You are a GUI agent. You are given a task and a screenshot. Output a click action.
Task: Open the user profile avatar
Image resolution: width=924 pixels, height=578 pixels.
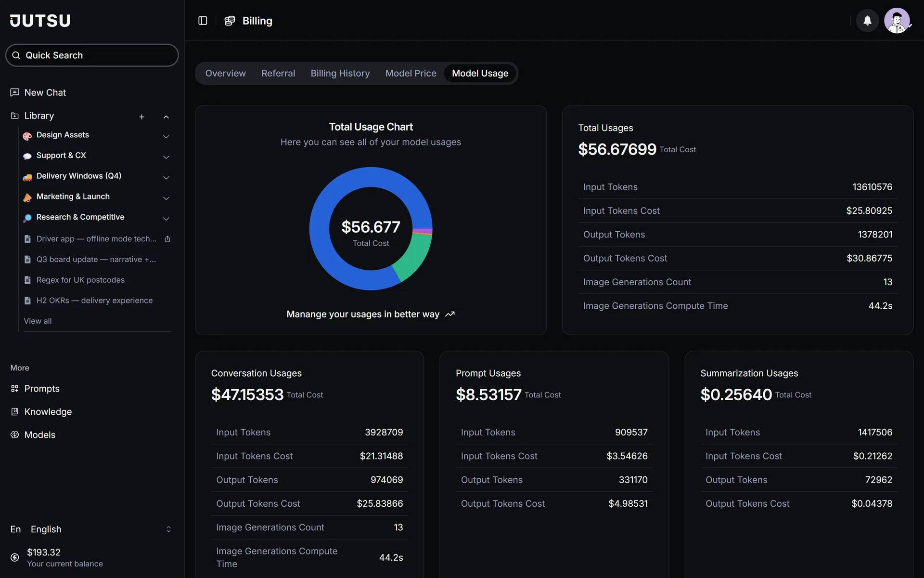point(897,21)
